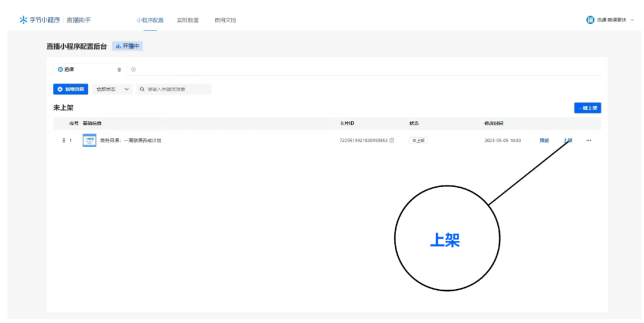The width and height of the screenshot is (644, 323).
Task: Add a new mini program tab
Action: (x=133, y=69)
